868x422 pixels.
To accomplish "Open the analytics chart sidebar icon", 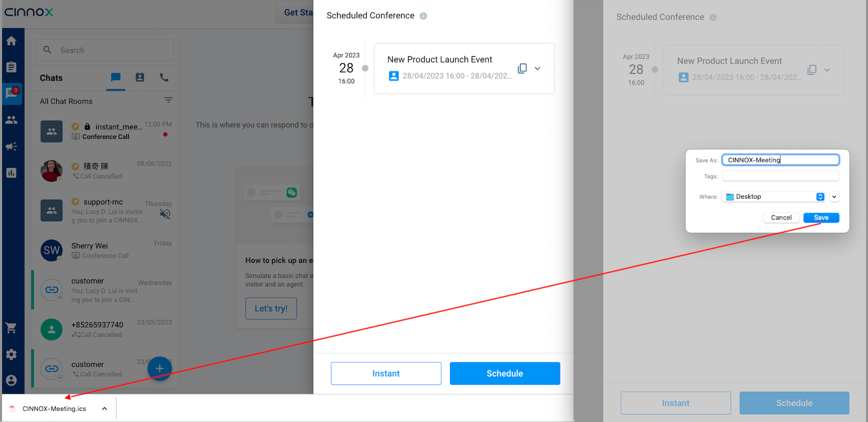I will point(11,173).
